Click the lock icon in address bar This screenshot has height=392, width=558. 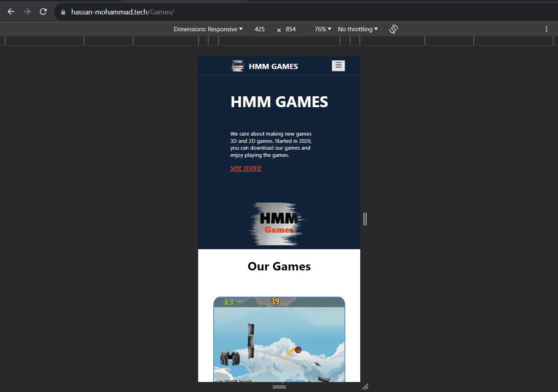pos(63,12)
